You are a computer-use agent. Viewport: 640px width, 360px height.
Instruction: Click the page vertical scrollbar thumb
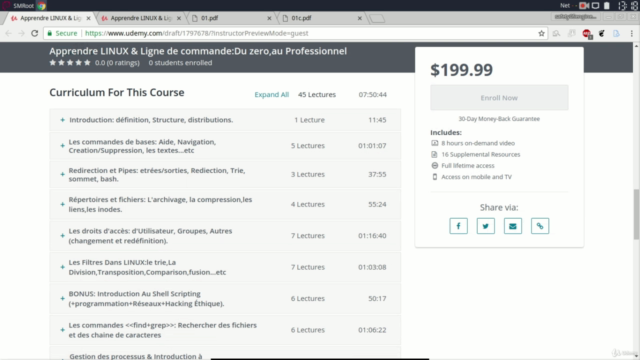click(x=636, y=214)
